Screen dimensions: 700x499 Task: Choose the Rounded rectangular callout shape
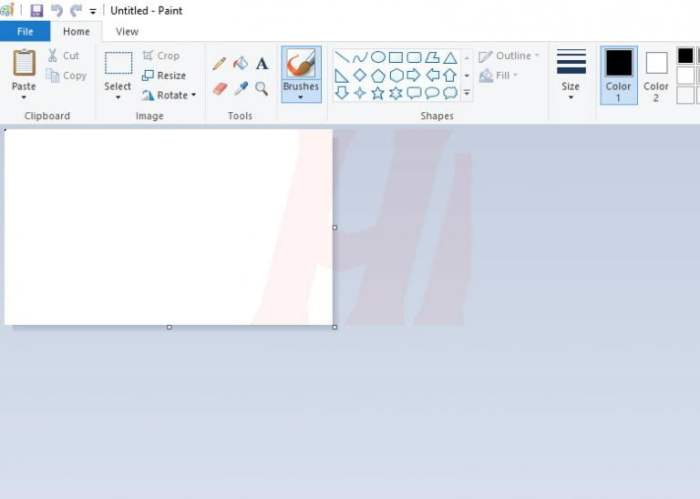414,93
